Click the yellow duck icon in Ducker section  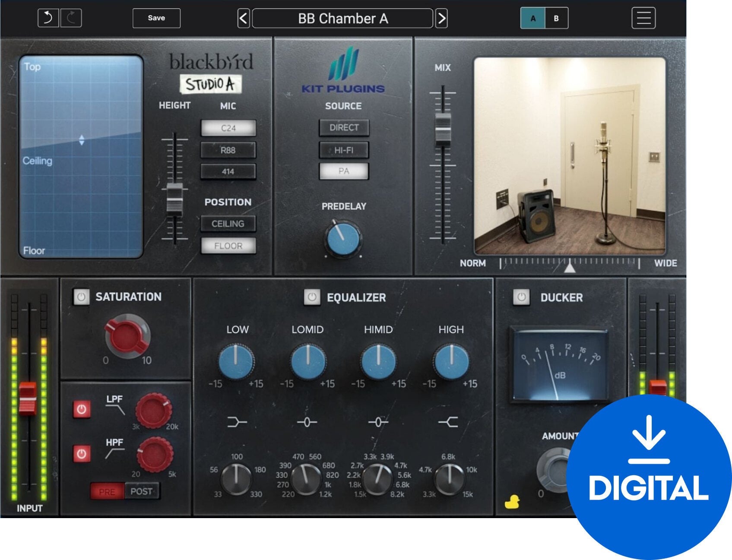513,502
